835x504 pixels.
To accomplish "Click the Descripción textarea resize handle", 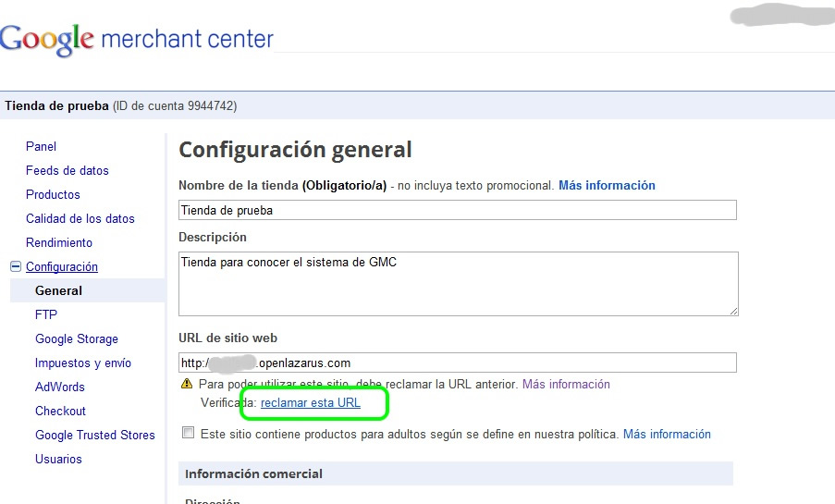I will [733, 311].
